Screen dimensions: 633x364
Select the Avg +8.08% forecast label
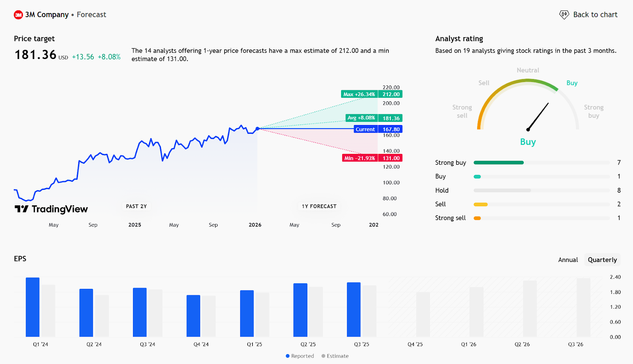(x=361, y=118)
